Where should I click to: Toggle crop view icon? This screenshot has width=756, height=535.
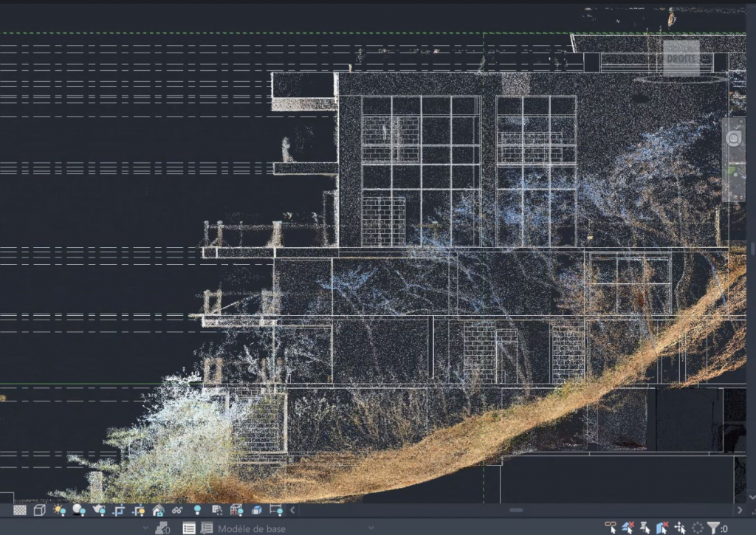118,510
